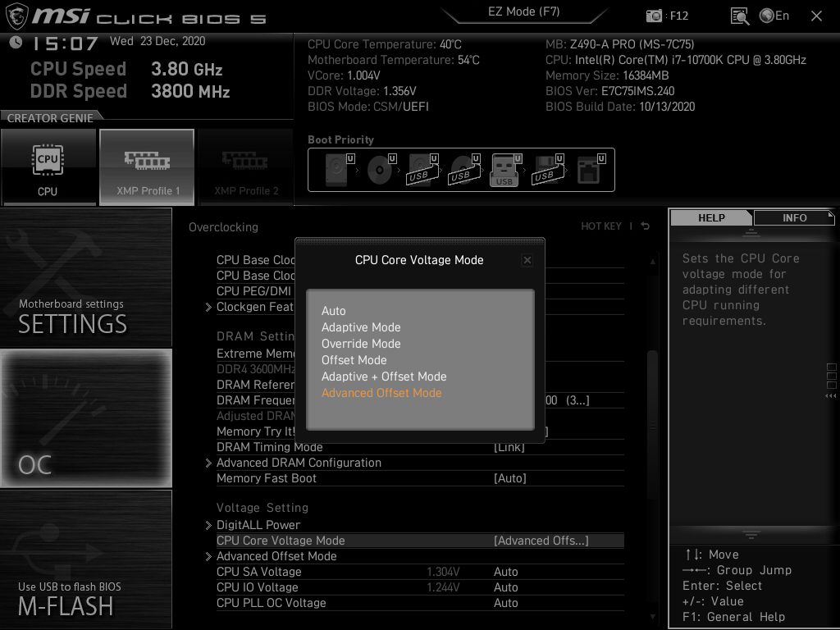840x630 pixels.
Task: Click the MSI dragon shield logo
Action: [x=16, y=16]
